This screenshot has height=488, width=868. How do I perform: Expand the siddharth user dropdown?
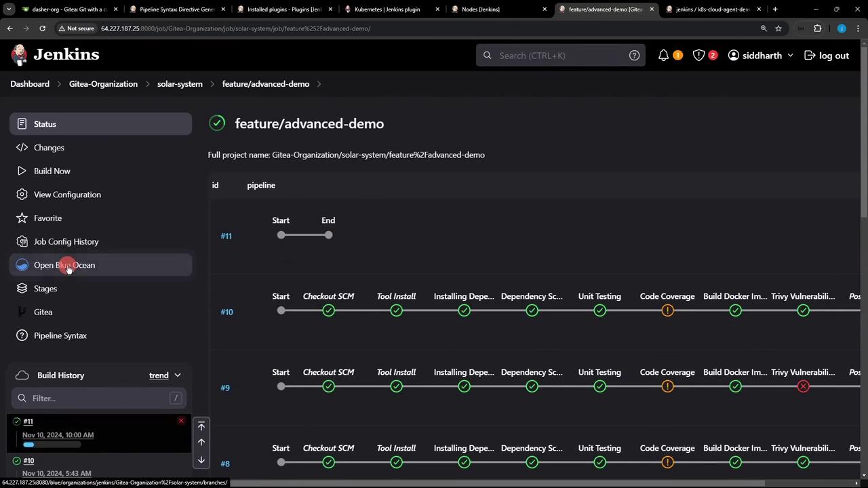click(790, 56)
